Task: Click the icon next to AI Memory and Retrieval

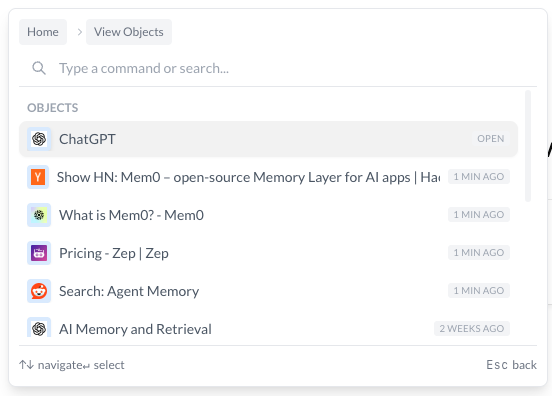Action: point(39,328)
